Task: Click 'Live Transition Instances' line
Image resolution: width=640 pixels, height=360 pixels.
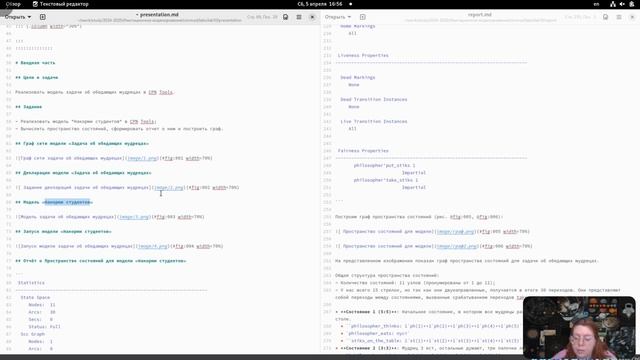Action: coord(373,122)
